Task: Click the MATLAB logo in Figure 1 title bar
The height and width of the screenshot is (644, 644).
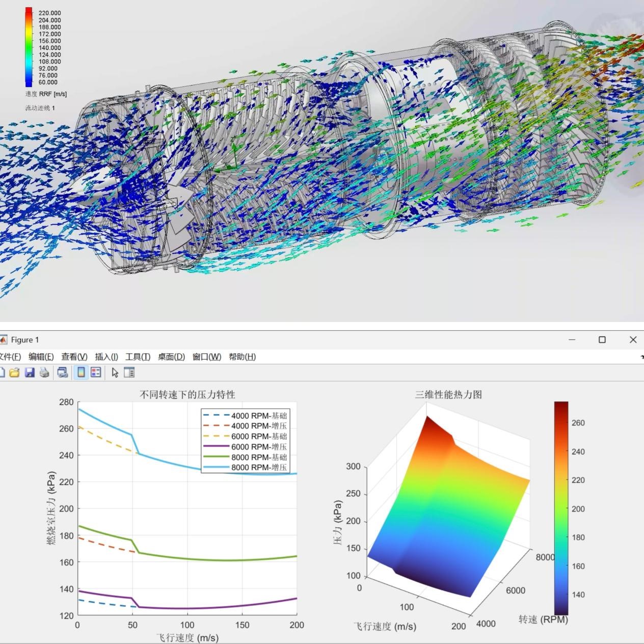Action: pos(3,340)
